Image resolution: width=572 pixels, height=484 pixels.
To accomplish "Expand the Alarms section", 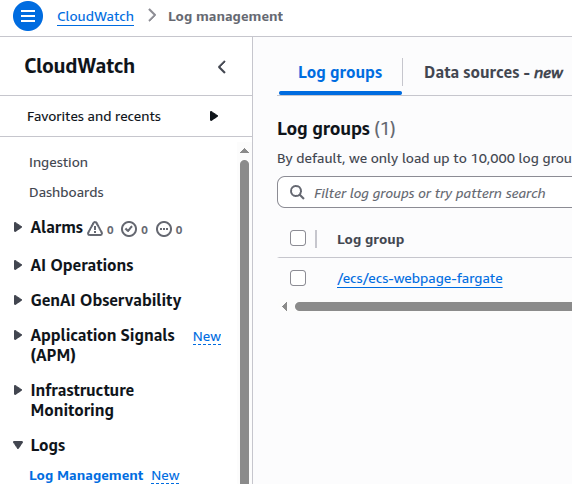I will (x=18, y=227).
